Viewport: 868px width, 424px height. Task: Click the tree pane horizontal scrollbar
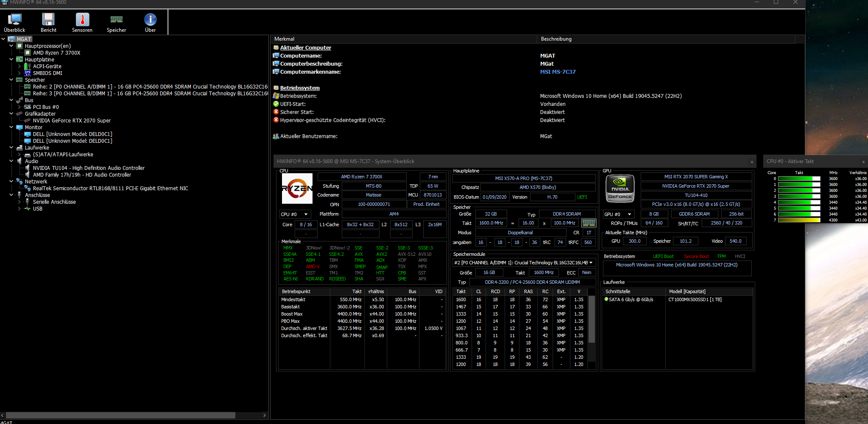[120, 415]
